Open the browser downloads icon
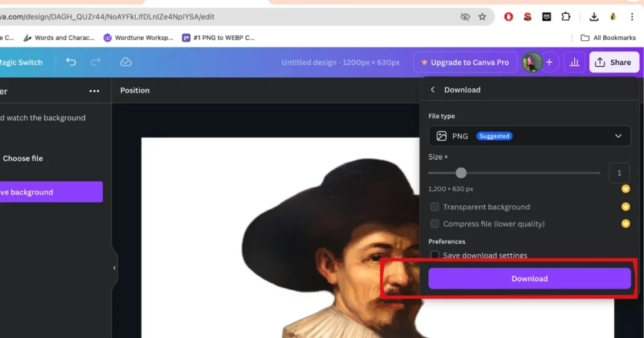Screen dimensions: 644x338 point(594,17)
